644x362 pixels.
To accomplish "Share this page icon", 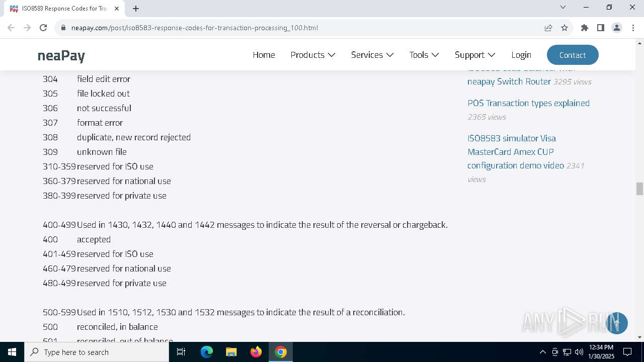I will [548, 28].
